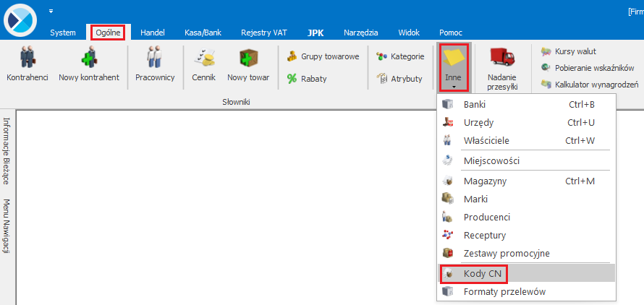
Task: Open Nadanie przesyłki shipment
Action: 502,68
